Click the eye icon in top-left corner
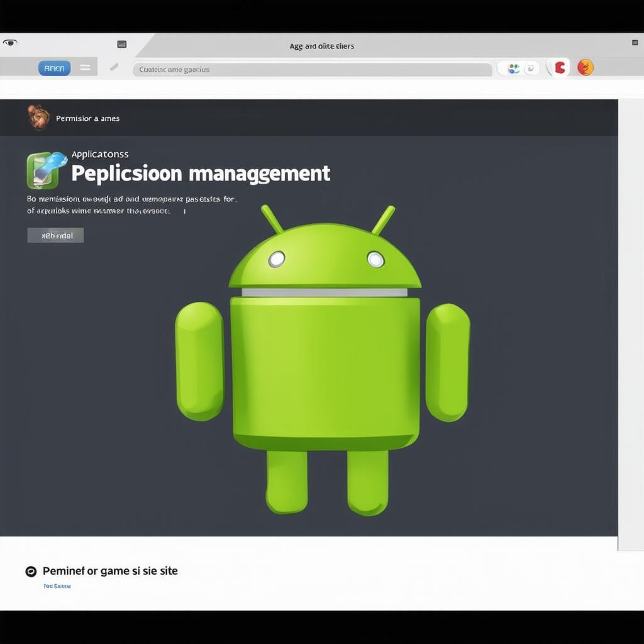 coord(9,43)
